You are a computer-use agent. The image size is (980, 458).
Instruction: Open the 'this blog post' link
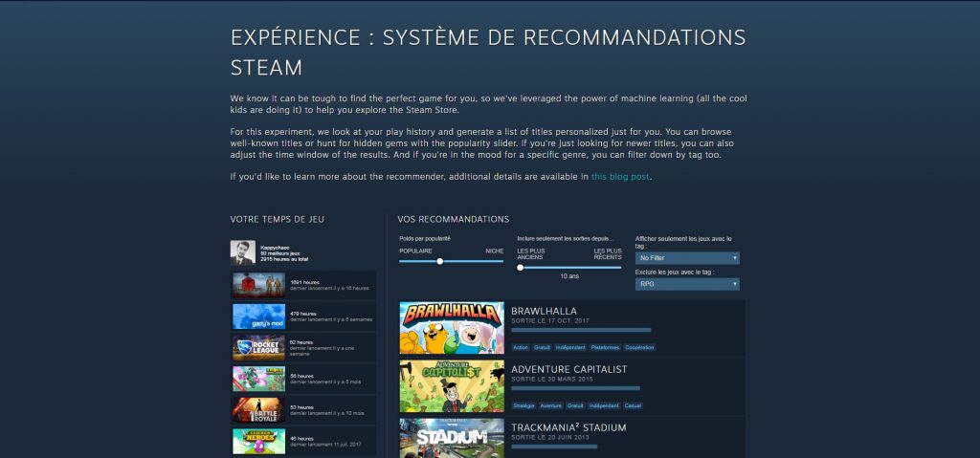click(620, 177)
